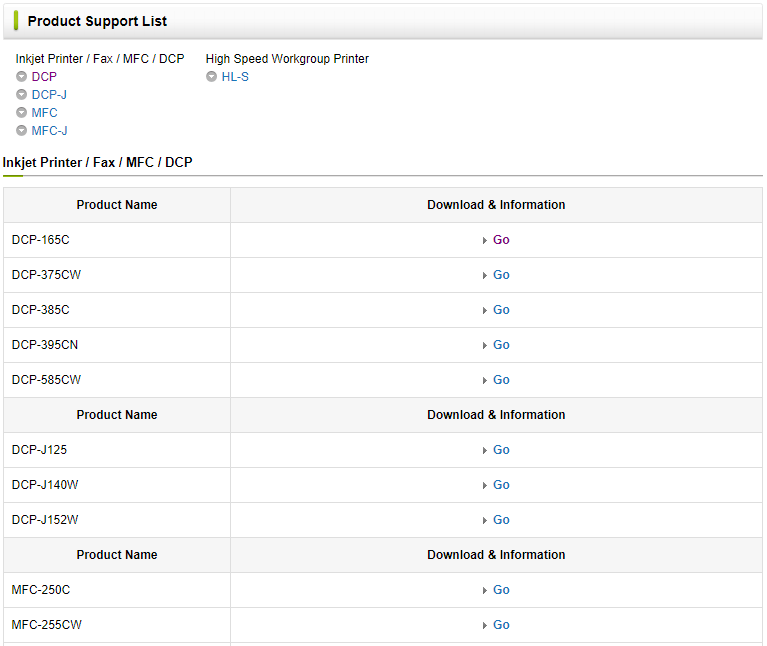Open the DCP category link
Image resolution: width=767 pixels, height=646 pixels.
point(44,77)
